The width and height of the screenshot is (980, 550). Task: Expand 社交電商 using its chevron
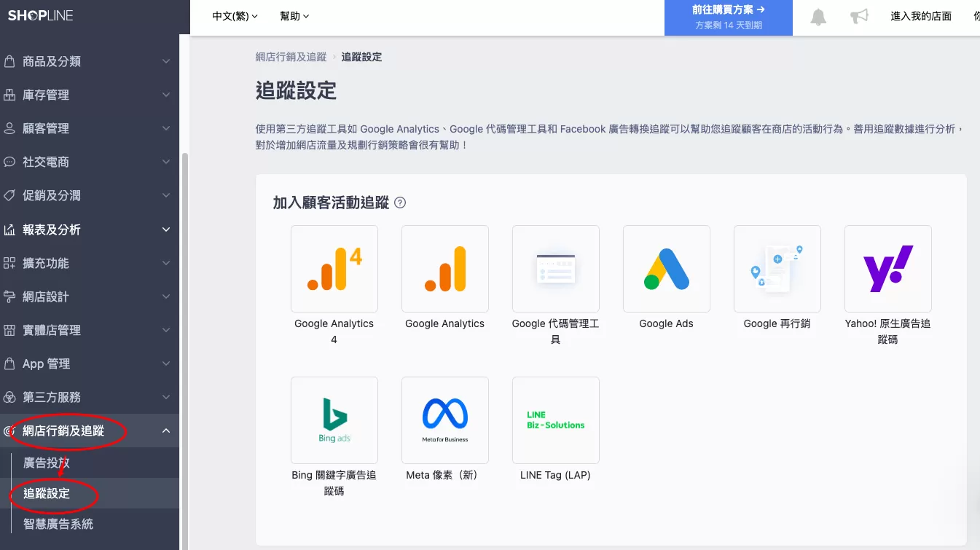(x=166, y=162)
